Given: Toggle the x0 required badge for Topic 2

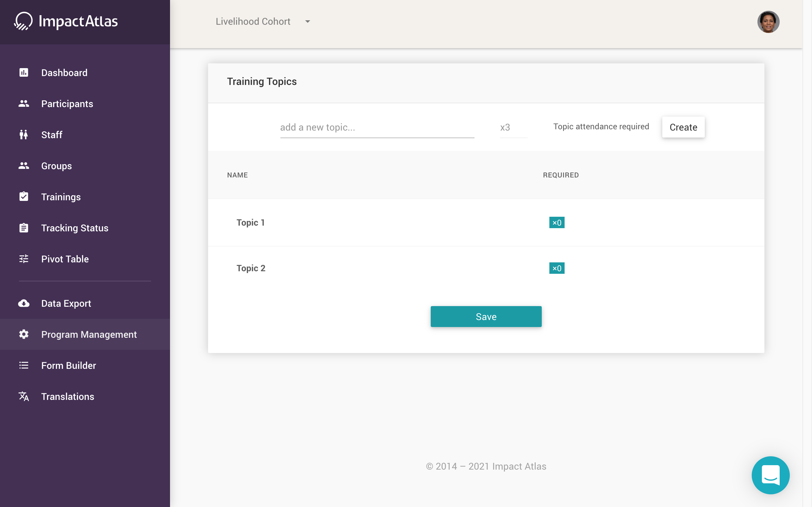Looking at the screenshot, I should tap(557, 268).
